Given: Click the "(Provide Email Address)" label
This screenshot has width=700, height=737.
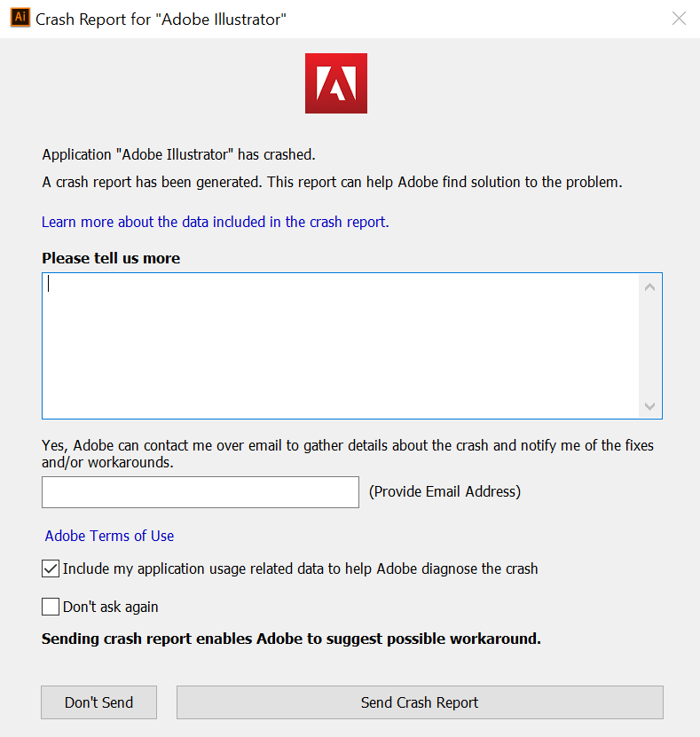Looking at the screenshot, I should (444, 491).
